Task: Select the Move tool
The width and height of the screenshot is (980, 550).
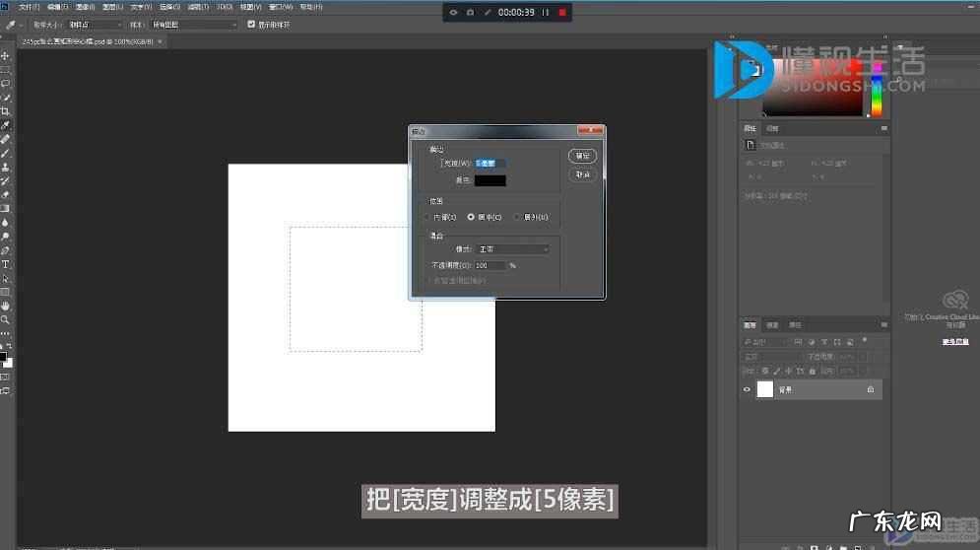Action: 6,56
